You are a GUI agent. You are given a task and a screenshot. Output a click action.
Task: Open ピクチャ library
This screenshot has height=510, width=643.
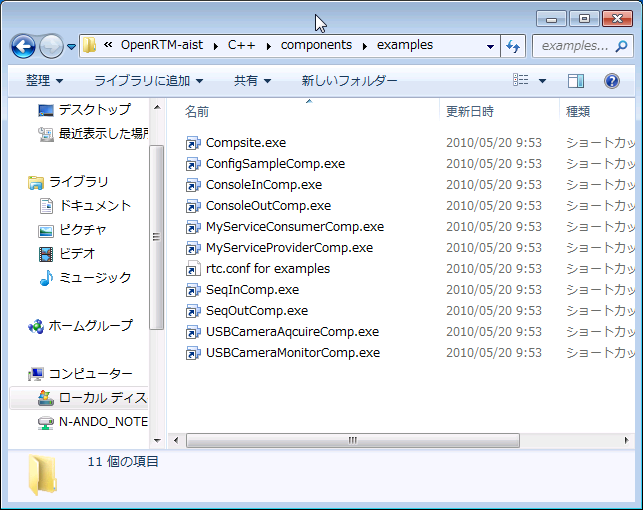[73, 230]
